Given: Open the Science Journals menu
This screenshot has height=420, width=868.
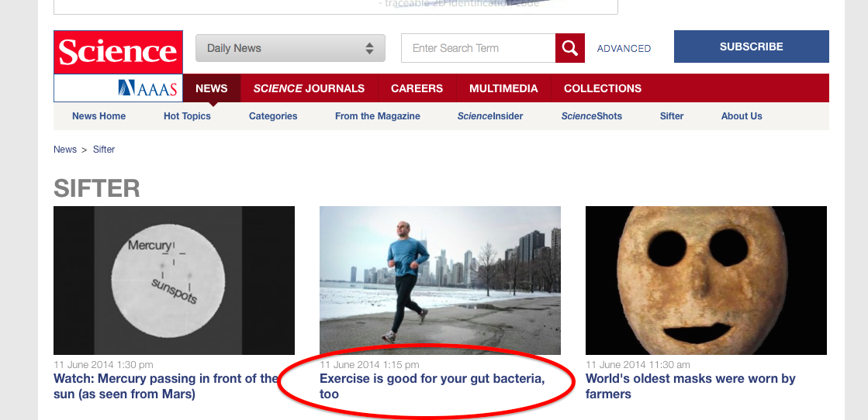Looking at the screenshot, I should [309, 88].
